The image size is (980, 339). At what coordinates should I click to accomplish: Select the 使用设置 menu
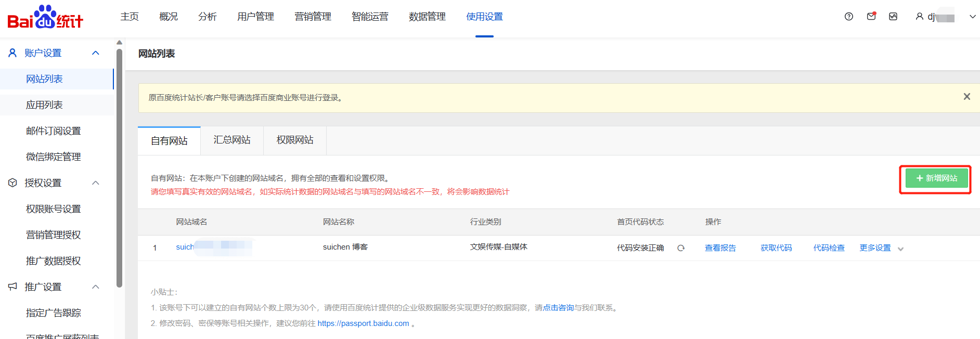tap(484, 17)
